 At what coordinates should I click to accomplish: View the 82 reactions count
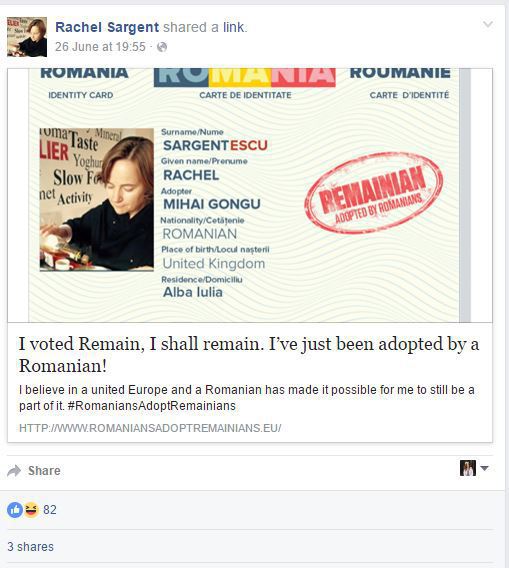50,510
